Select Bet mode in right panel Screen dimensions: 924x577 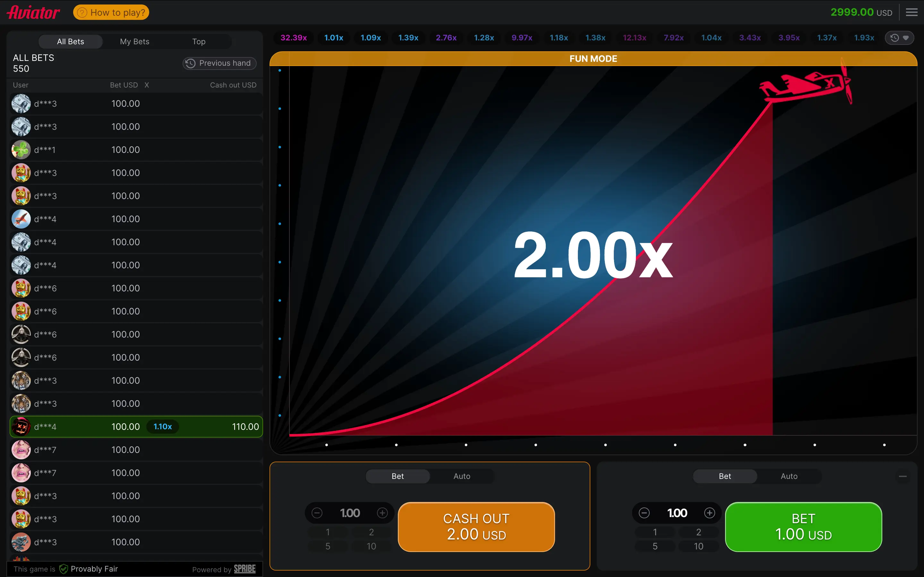(x=725, y=476)
